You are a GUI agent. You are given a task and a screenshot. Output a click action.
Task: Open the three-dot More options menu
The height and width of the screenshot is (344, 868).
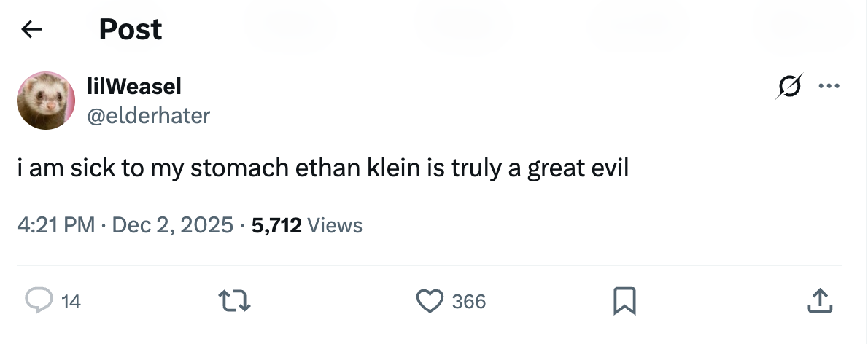click(x=829, y=87)
